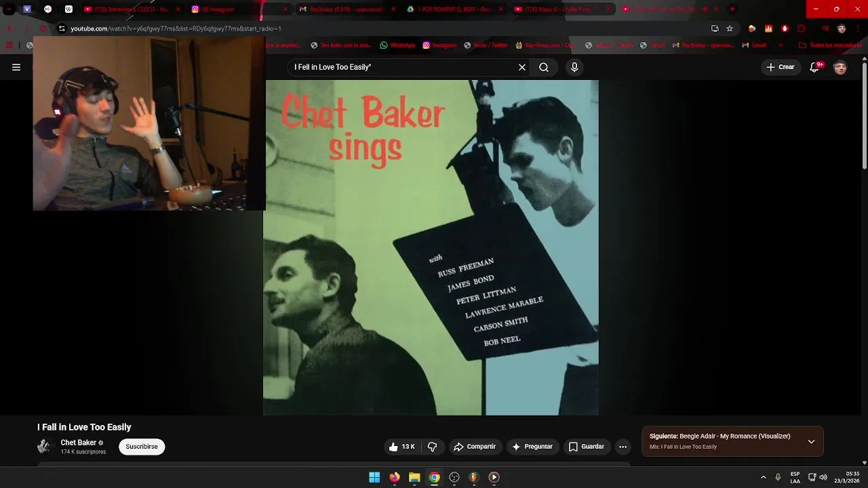Switch to the 1 POR ROMPER EL BEAT tab
868x488 pixels.
coord(455,9)
